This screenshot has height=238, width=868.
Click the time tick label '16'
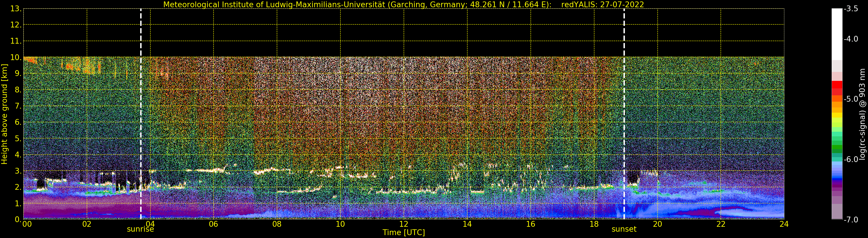531,224
